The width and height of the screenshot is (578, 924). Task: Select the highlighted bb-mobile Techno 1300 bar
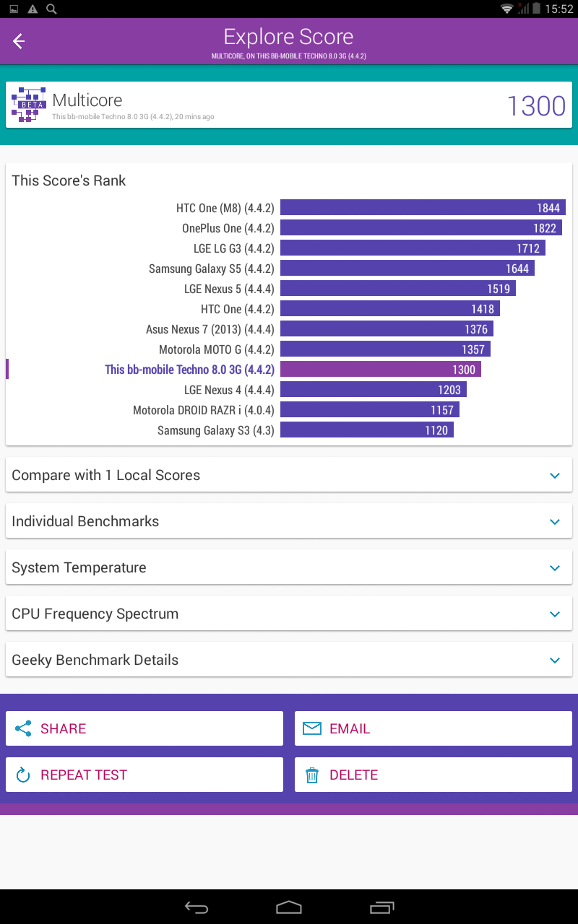click(x=381, y=370)
